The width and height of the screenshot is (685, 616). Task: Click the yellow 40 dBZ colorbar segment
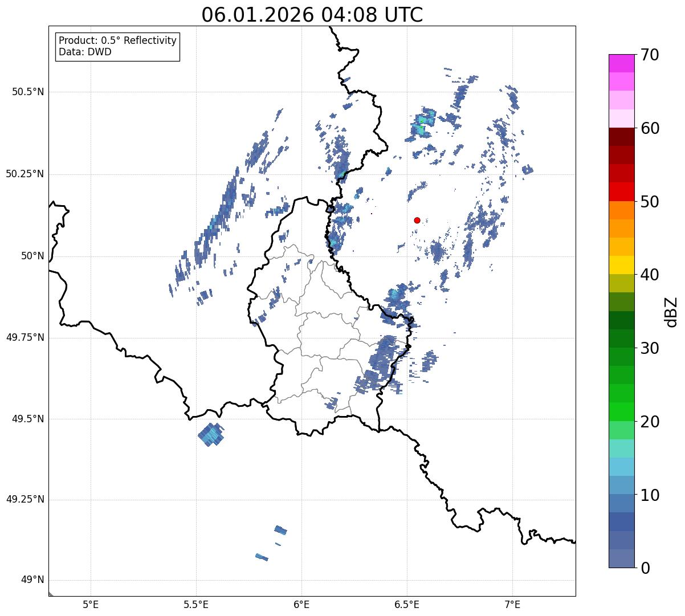pyautogui.click(x=622, y=265)
